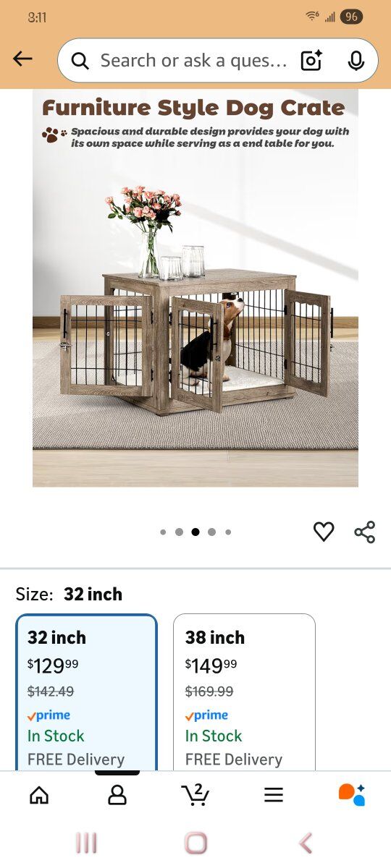391x868 pixels.
Task: Open the account profile icon
Action: tap(117, 795)
